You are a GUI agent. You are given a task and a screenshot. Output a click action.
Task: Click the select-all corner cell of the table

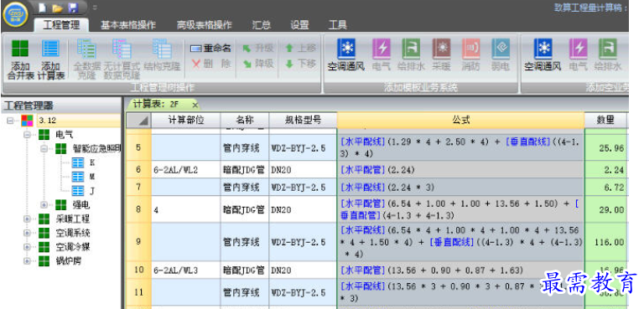point(138,121)
